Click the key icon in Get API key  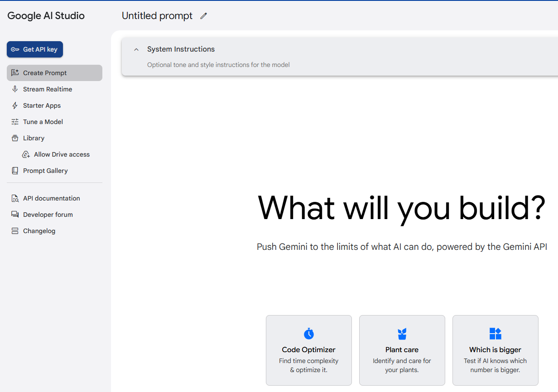[15, 49]
